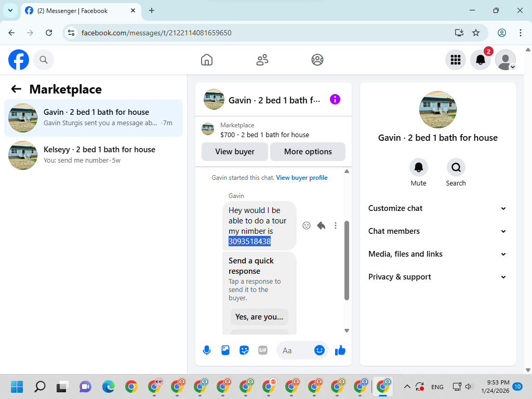The width and height of the screenshot is (532, 399).
Task: Expand Media, files and links section
Action: point(437,254)
